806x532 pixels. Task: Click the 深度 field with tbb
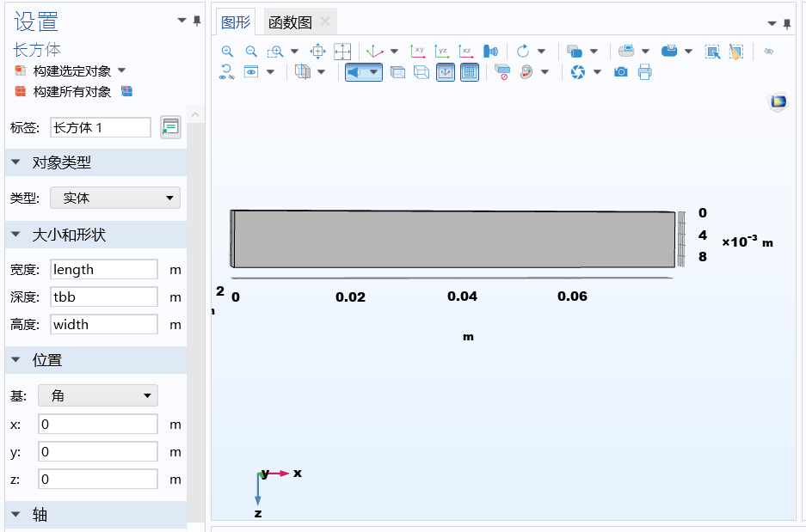[x=104, y=297]
